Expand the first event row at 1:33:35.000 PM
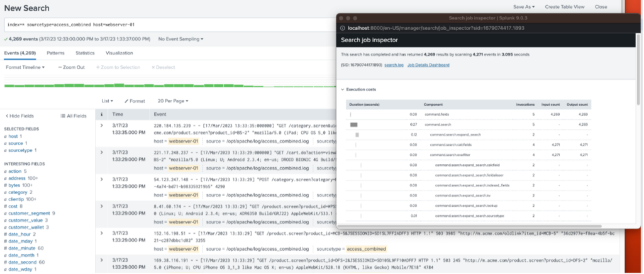The image size is (644, 274). coord(102,126)
